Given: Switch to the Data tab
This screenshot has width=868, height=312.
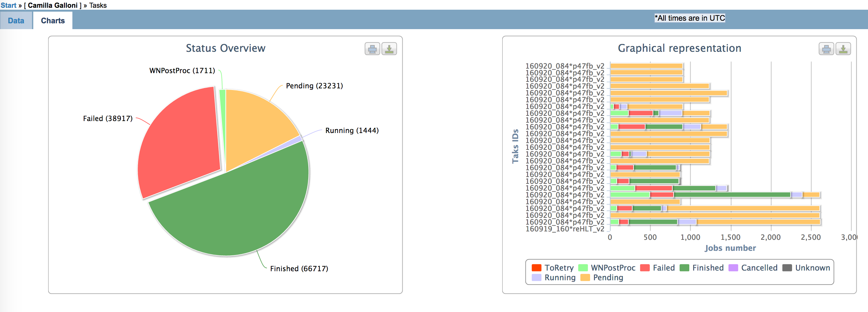Looking at the screenshot, I should point(16,21).
